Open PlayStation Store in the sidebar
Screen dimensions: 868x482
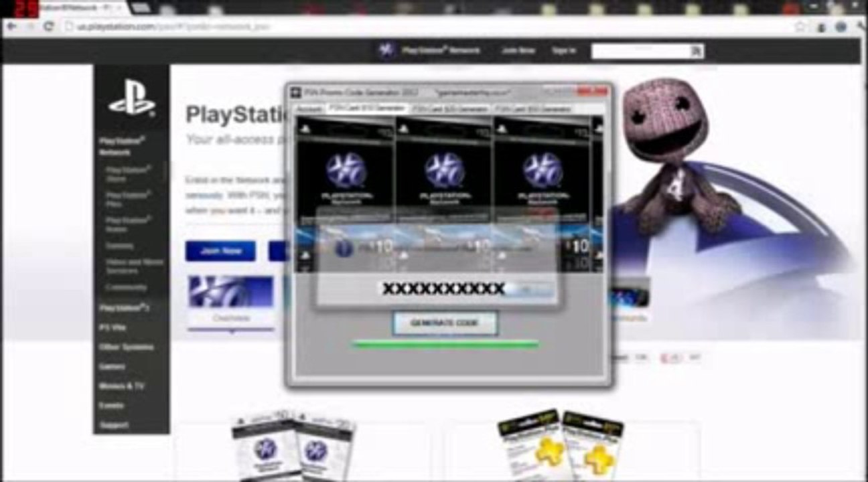tap(128, 174)
